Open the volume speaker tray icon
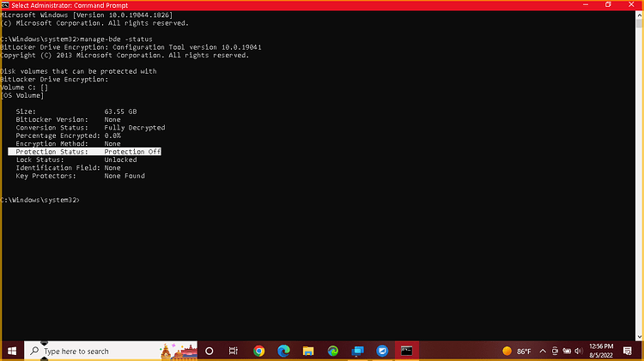Screen dimensions: 644x361 click(x=578, y=352)
